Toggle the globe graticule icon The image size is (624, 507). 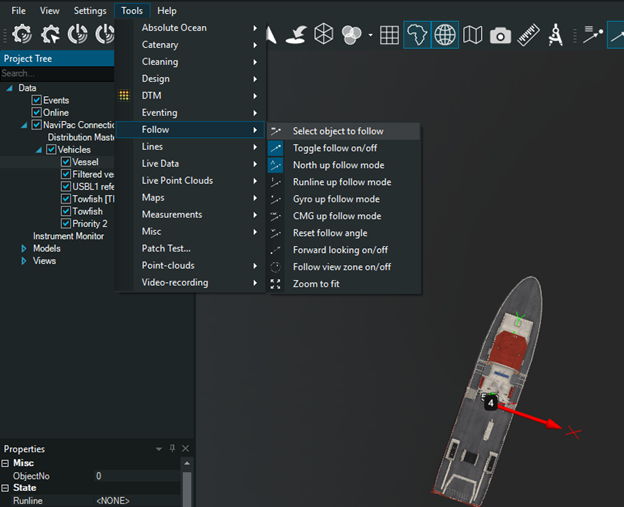[445, 35]
